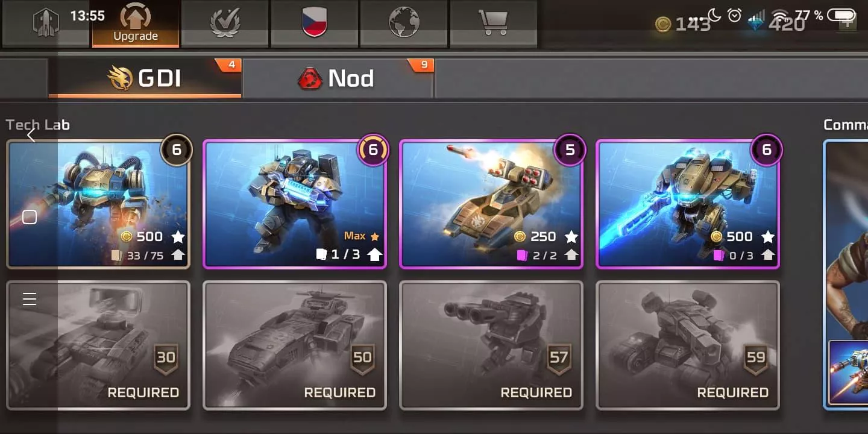
Task: Select the Max level mech unit card
Action: (x=295, y=204)
